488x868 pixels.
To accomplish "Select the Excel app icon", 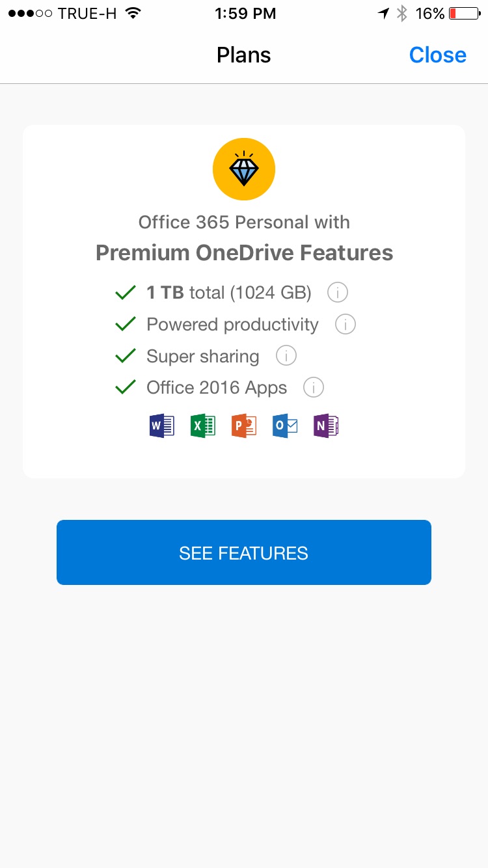I will click(203, 426).
